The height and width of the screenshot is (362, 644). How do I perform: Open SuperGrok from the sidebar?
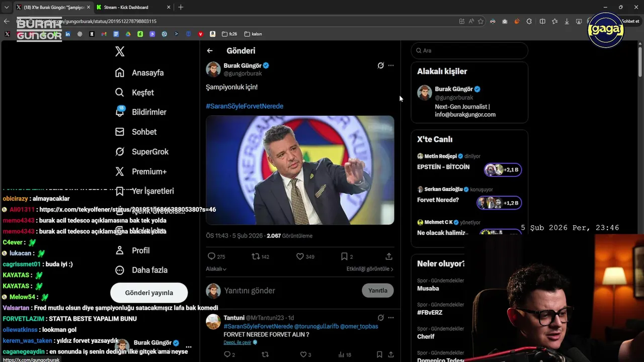pos(141,151)
